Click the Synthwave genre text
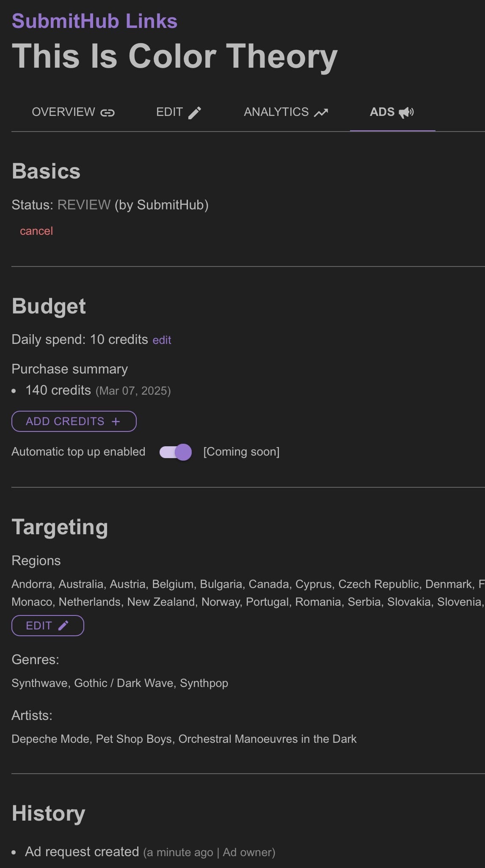Viewport: 485px width, 868px height. pos(39,683)
